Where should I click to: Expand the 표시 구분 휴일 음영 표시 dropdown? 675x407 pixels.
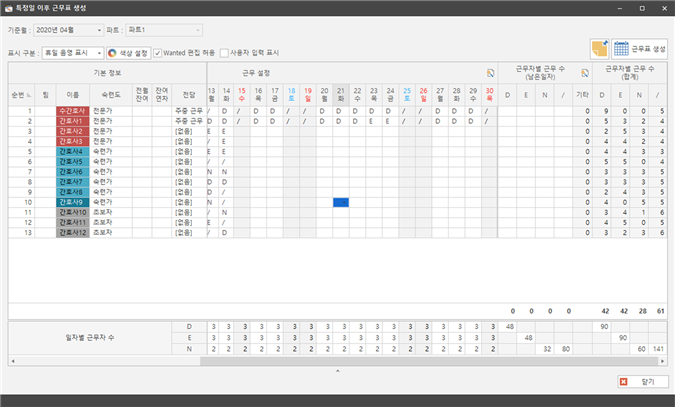click(73, 53)
